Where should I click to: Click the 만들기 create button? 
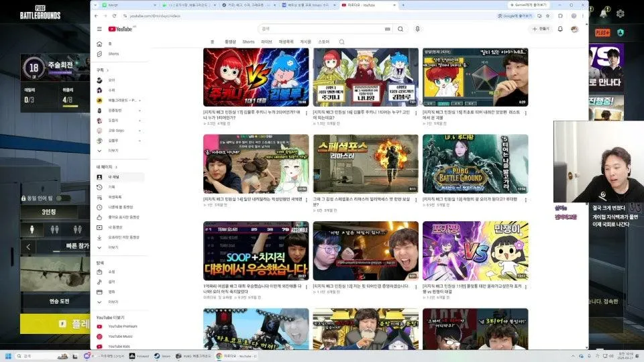tap(541, 29)
